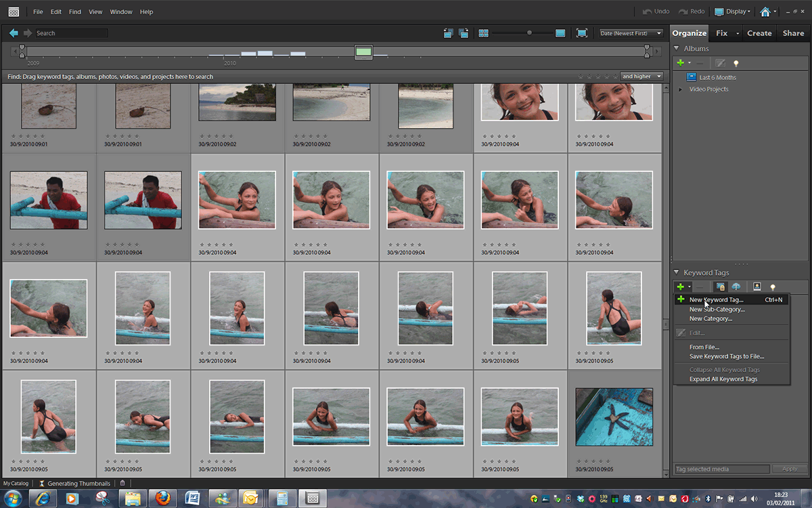This screenshot has width=812, height=508.
Task: Show single photo view icon
Action: (x=560, y=33)
